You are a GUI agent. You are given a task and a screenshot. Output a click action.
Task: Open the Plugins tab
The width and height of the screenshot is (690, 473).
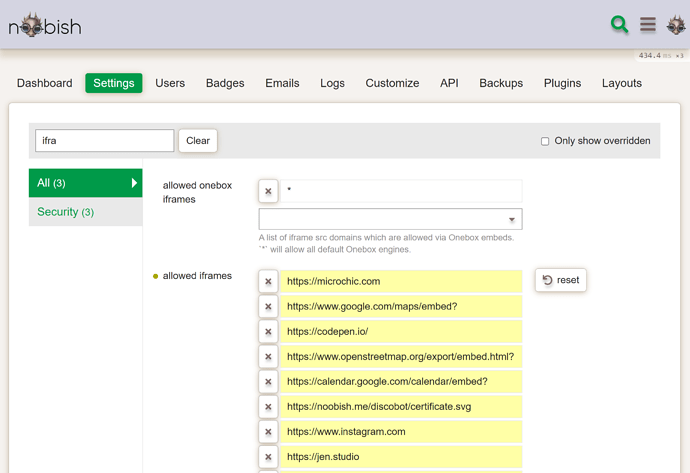click(x=562, y=83)
